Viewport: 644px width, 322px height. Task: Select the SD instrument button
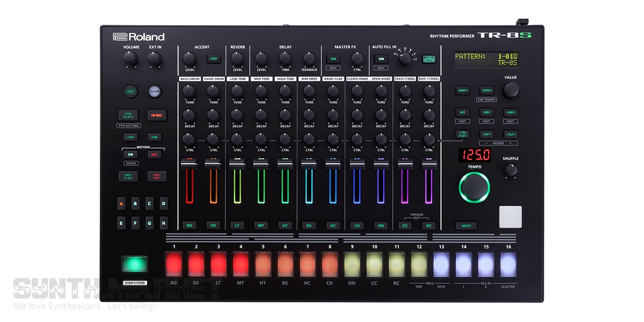pos(213,226)
